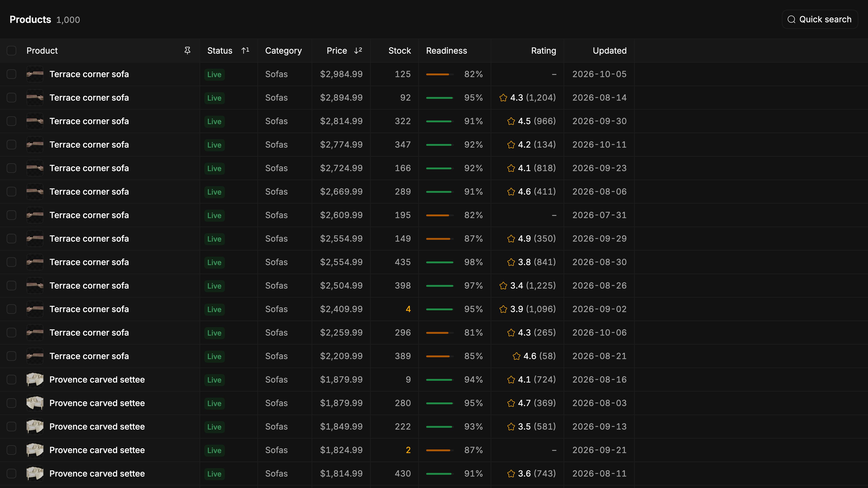Screen dimensions: 868x488
Task: Click star icon beside 4.9 (350) rating
Action: pyautogui.click(x=511, y=239)
